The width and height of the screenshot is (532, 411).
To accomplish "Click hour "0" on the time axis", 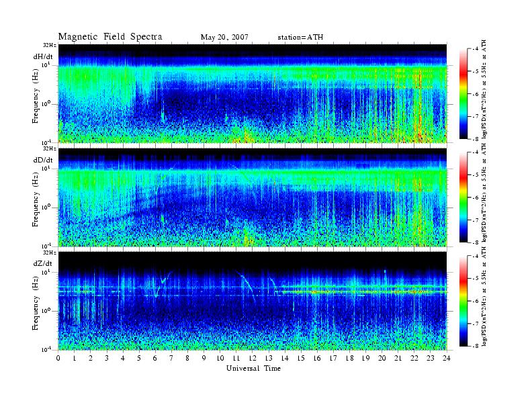I will [58, 358].
